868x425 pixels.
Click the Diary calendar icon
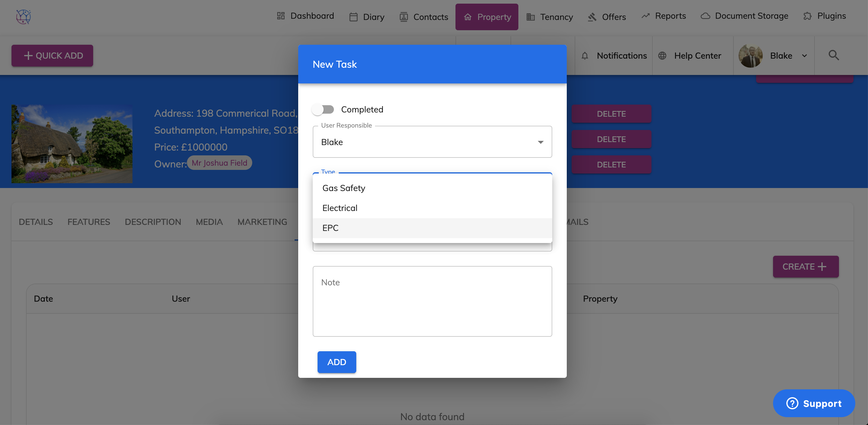tap(353, 17)
